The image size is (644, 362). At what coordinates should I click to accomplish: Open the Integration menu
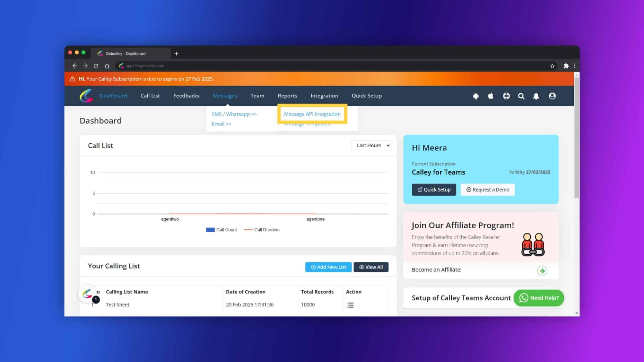click(x=324, y=96)
